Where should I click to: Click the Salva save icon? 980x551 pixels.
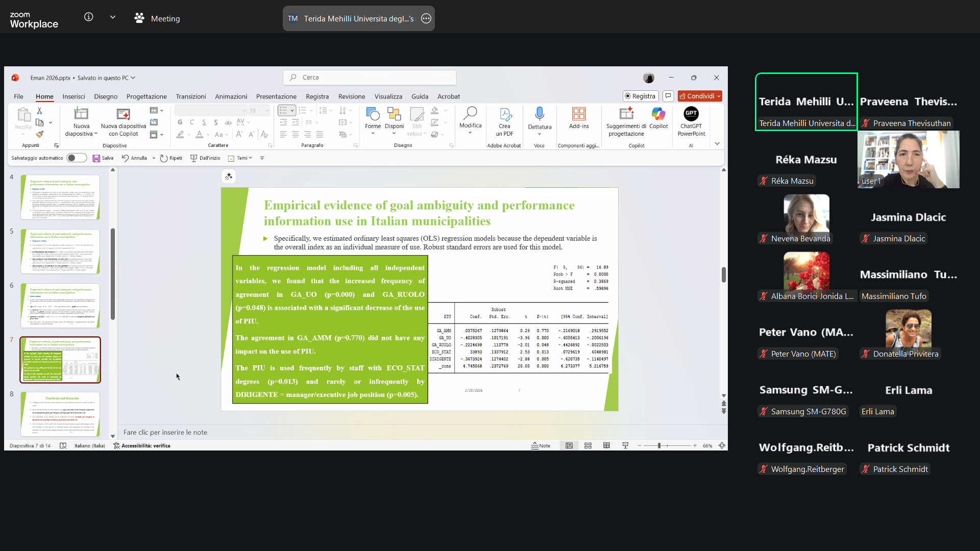click(96, 158)
